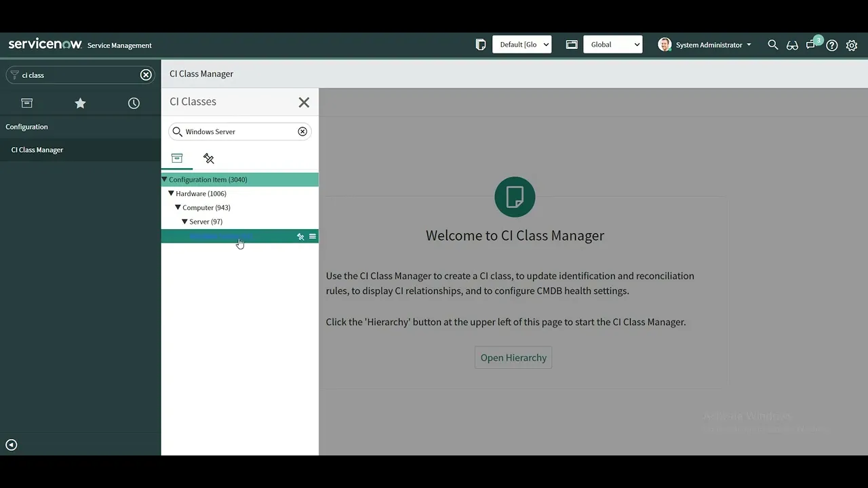Collapse the navigator with the arrow icon
Image resolution: width=868 pixels, height=488 pixels.
pos(11,445)
